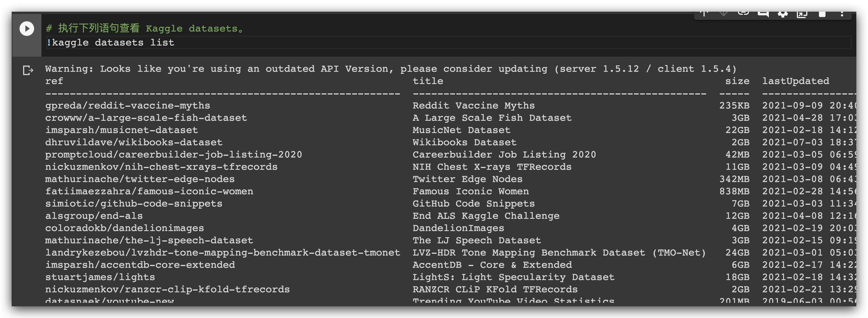The width and height of the screenshot is (868, 318).
Task: Select ref gpreda/reddit-vaccine-myths
Action: point(127,106)
